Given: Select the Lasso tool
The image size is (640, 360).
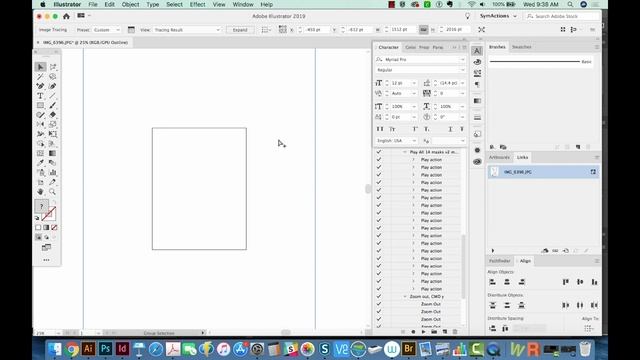Looking at the screenshot, I should pyautogui.click(x=53, y=76).
